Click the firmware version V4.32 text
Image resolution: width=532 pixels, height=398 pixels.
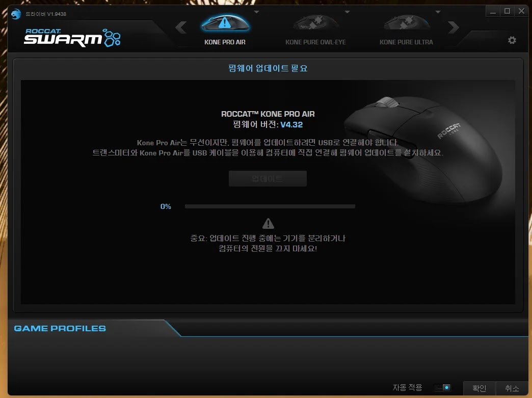291,124
